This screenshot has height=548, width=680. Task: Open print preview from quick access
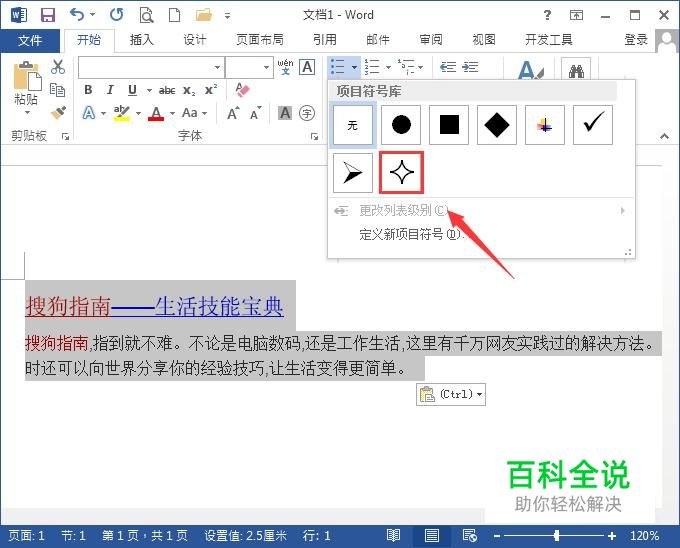(x=146, y=16)
